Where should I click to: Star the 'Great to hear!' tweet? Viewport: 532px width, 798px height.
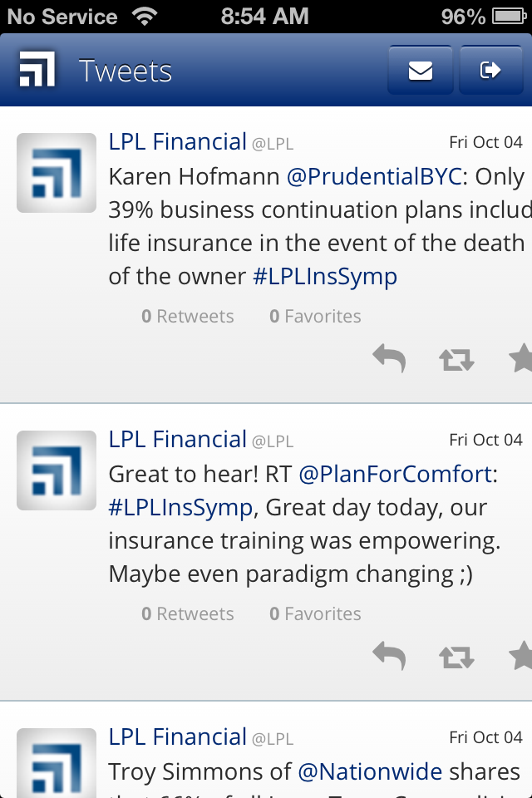[520, 657]
